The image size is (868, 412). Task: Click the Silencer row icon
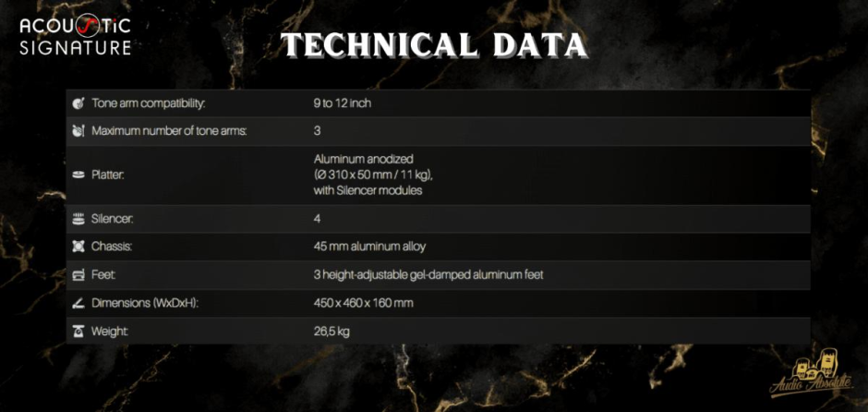coord(78,219)
